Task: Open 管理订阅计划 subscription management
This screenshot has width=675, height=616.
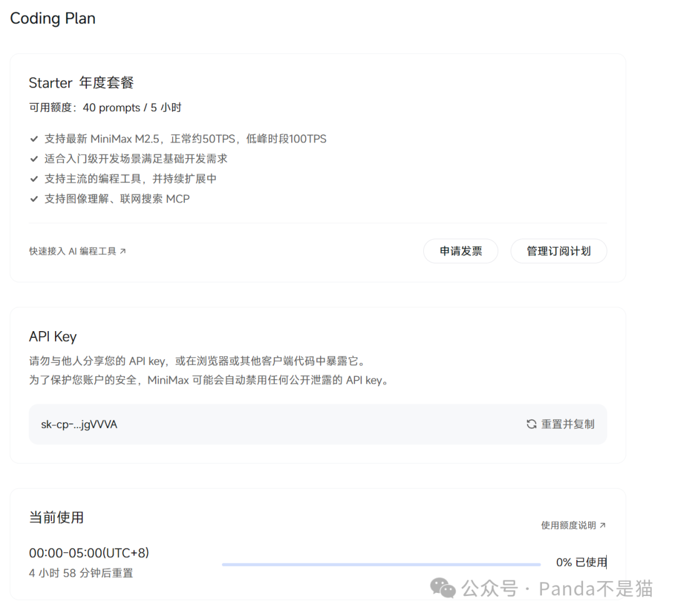Action: pyautogui.click(x=559, y=251)
